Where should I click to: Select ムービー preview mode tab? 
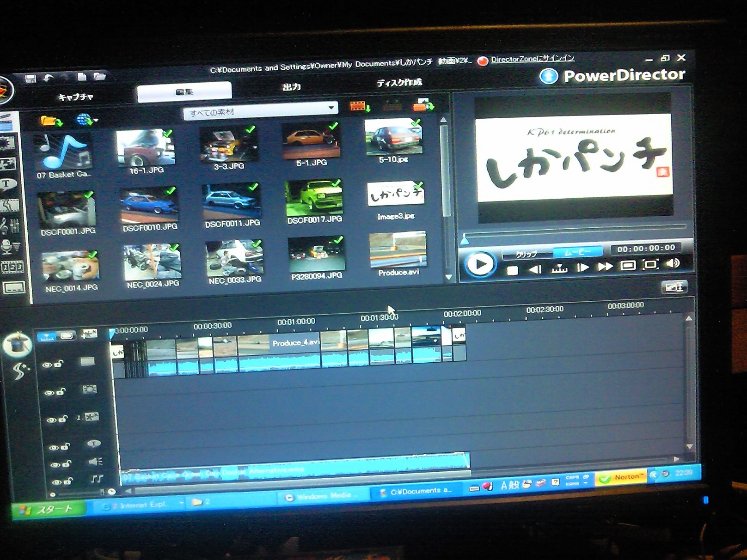coord(578,252)
